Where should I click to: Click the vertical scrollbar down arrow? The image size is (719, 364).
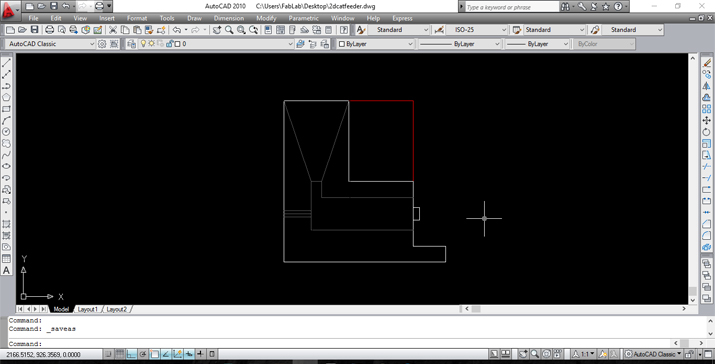[693, 300]
